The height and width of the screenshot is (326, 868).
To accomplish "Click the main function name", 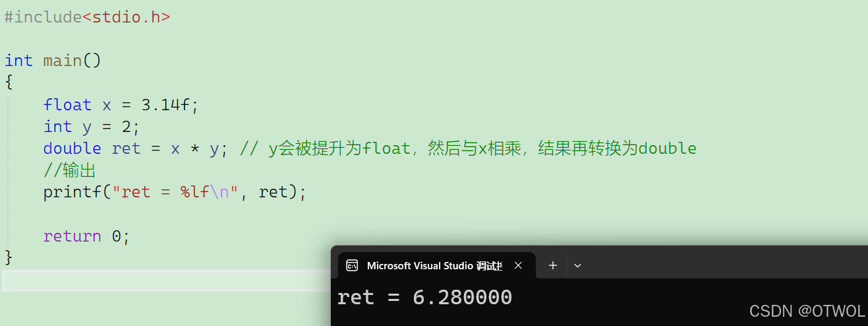I will (x=63, y=61).
